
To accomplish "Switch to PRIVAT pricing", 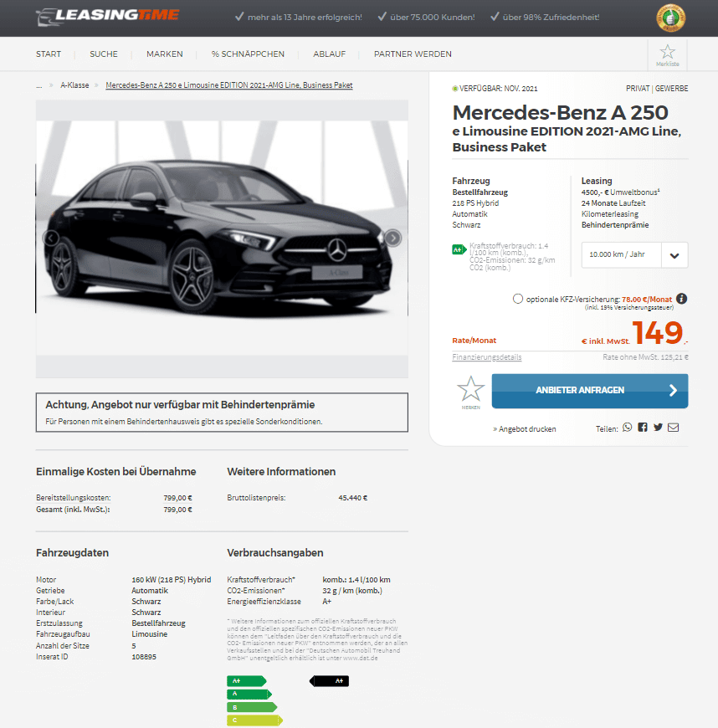I will (638, 88).
